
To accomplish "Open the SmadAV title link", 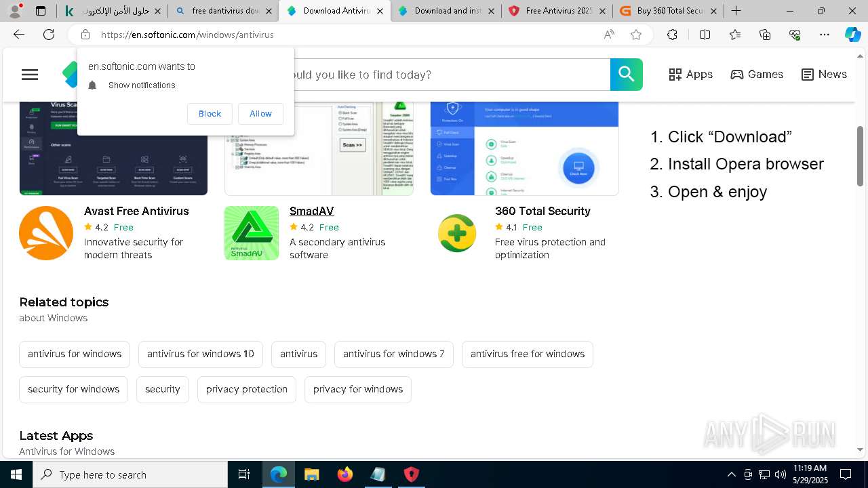I will point(311,211).
